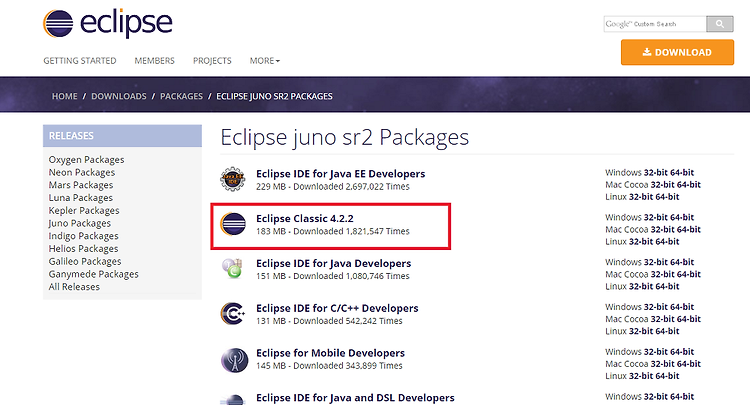This screenshot has width=750, height=405.
Task: Open Eclipse IDE for Java Developers title
Action: coord(333,263)
